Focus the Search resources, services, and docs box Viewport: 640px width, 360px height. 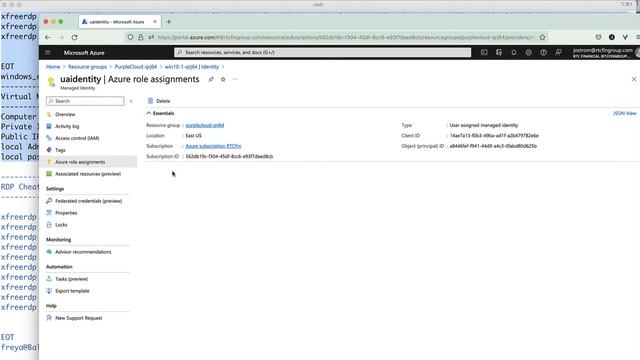[322, 53]
